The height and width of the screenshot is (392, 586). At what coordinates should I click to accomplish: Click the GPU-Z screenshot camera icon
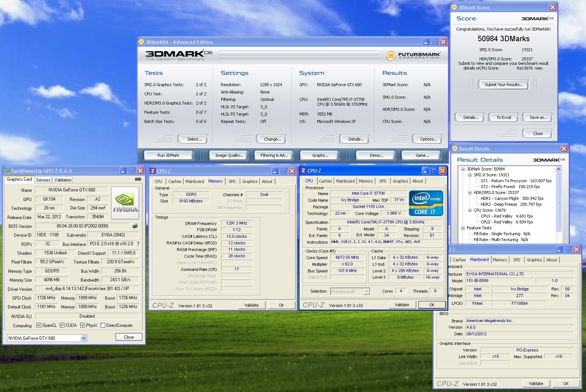138,179
